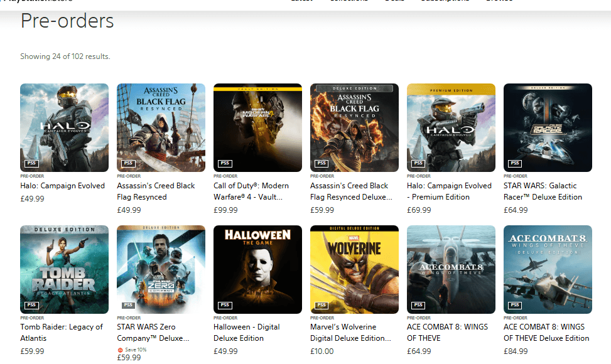Click the 'ACE COMBAT 8: WINGS OF THEVE' title priced £64.99
Screen dimensions: 611x364
point(447,333)
